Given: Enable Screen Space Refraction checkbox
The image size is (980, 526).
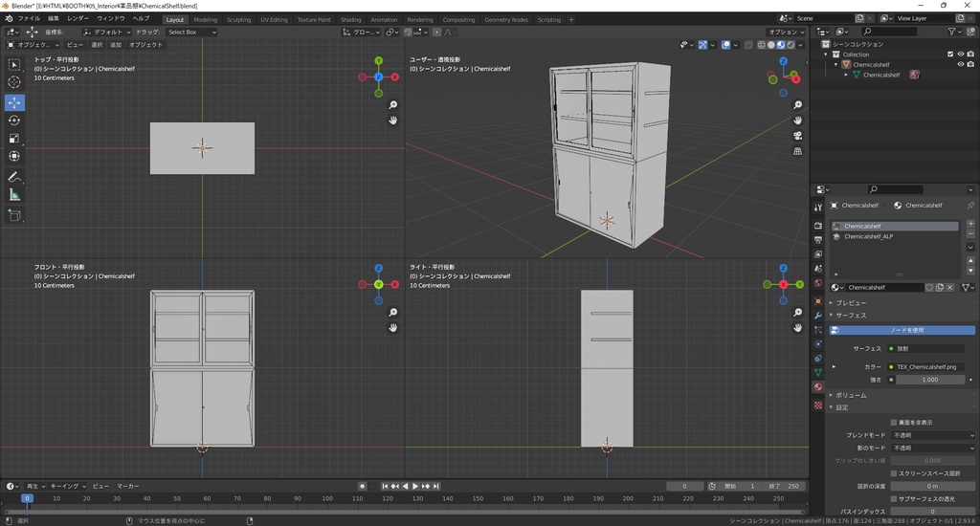Looking at the screenshot, I should point(894,473).
